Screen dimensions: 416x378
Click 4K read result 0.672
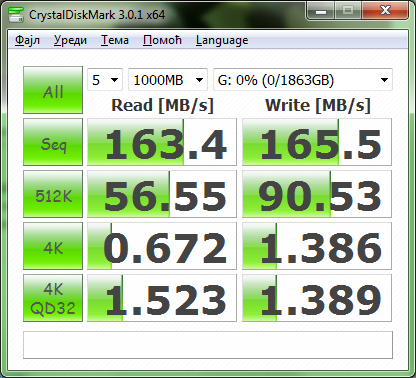pyautogui.click(x=162, y=246)
